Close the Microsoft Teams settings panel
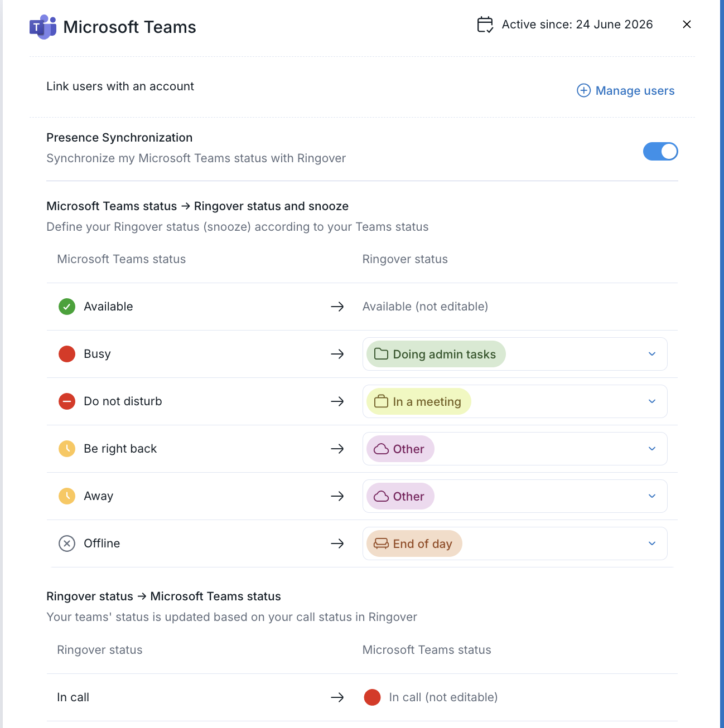 687,24
